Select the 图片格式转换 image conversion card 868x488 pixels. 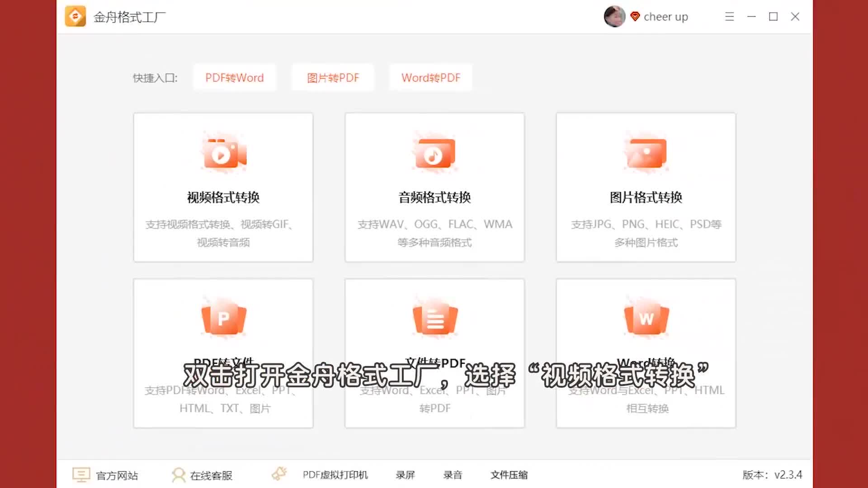coord(646,188)
